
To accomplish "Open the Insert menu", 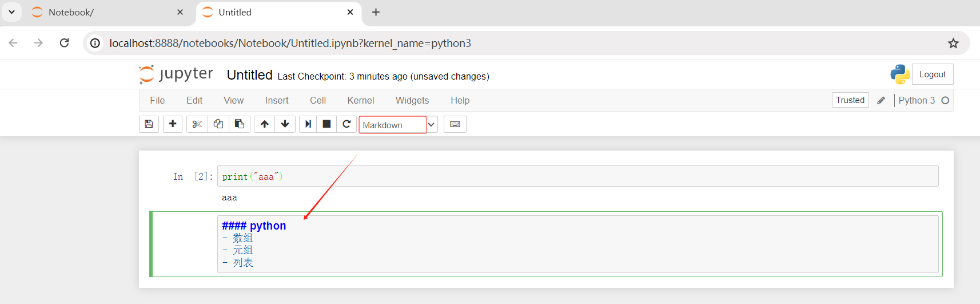I will click(x=277, y=100).
